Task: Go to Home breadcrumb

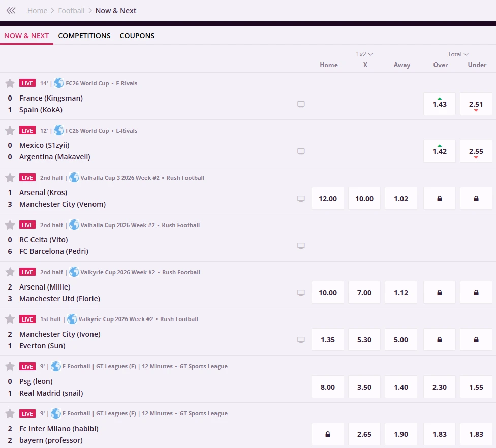Action: [37, 11]
